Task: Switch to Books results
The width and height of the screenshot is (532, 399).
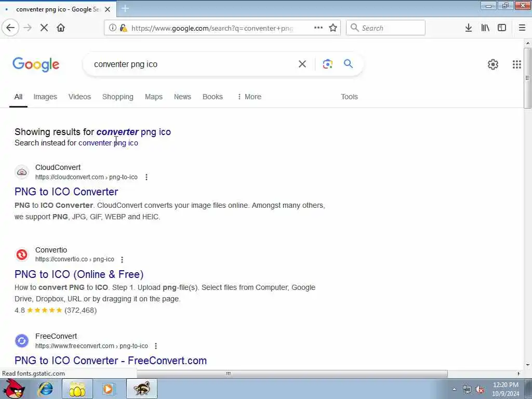Action: [x=212, y=97]
